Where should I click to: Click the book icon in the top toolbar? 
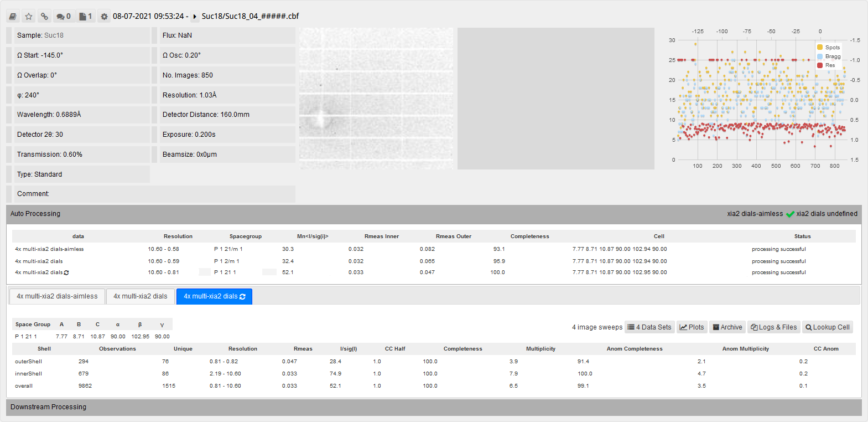pos(13,17)
